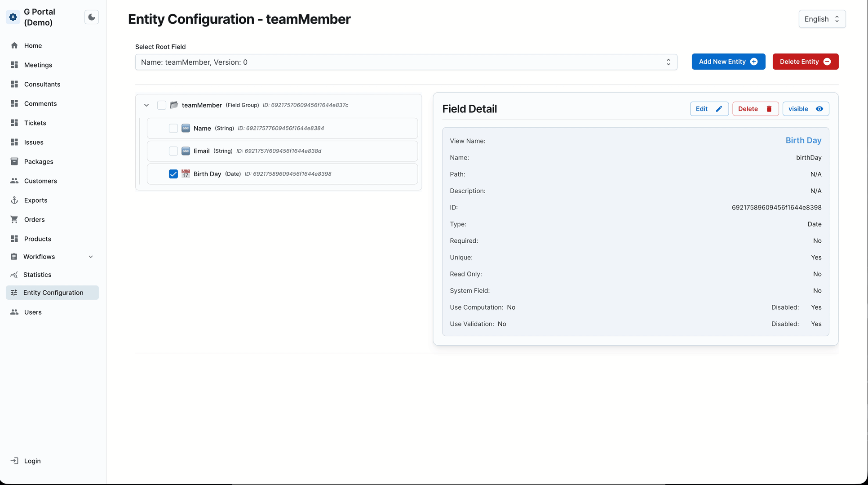Expand the Workflows menu chevron

tap(91, 257)
